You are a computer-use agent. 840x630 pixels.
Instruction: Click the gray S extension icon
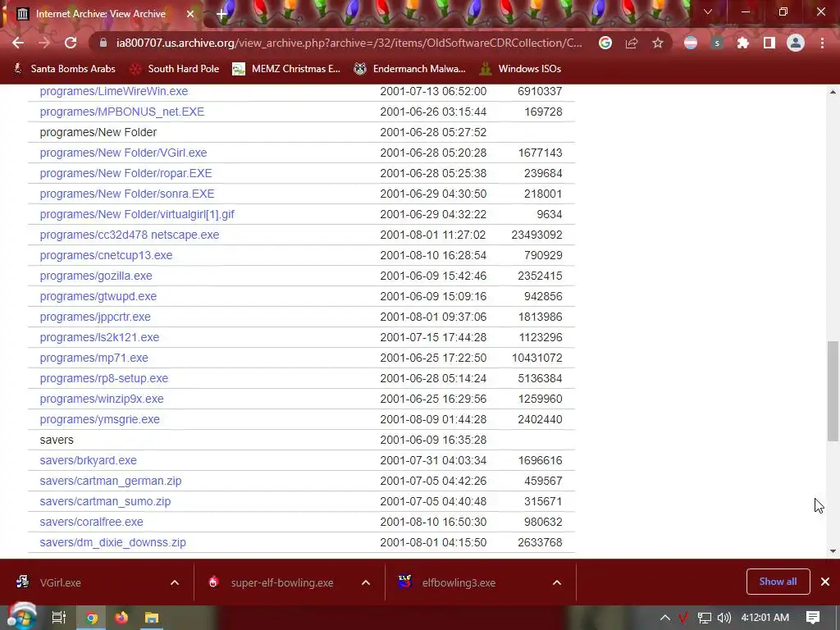click(x=717, y=43)
